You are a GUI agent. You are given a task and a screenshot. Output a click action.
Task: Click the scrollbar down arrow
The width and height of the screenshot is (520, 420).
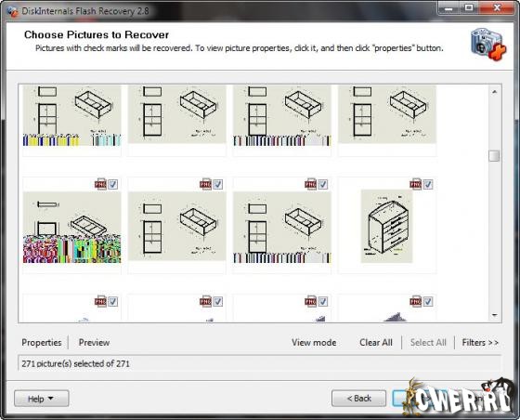494,315
